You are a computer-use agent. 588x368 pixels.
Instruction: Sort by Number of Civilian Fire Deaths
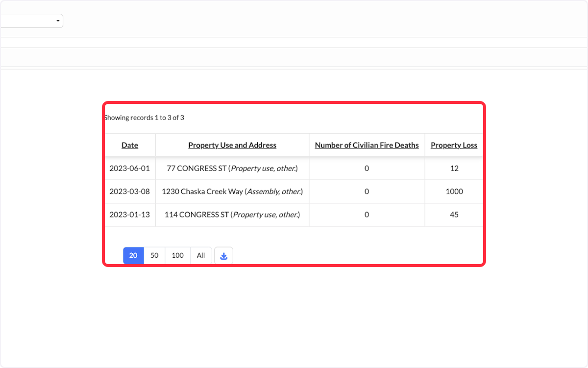pos(367,145)
